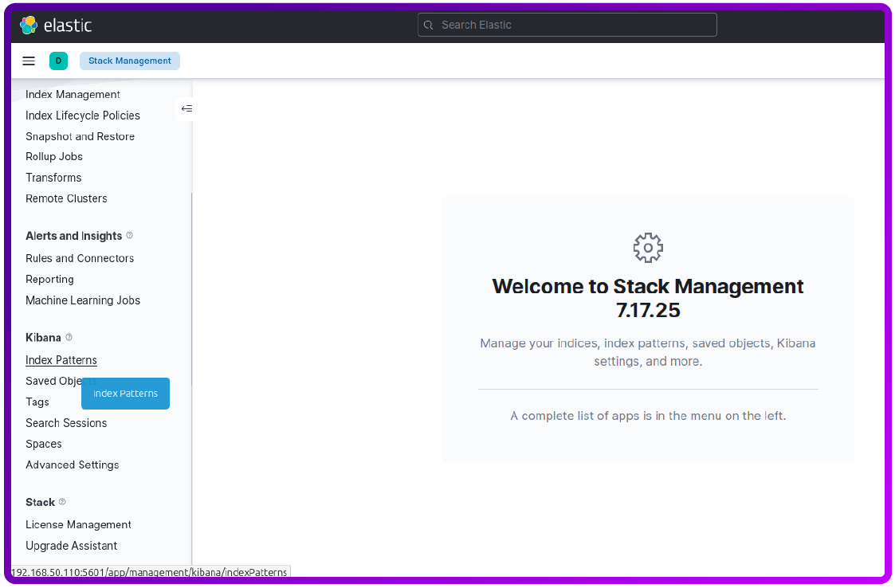Open Index Patterns in the Kibana section

tap(61, 359)
